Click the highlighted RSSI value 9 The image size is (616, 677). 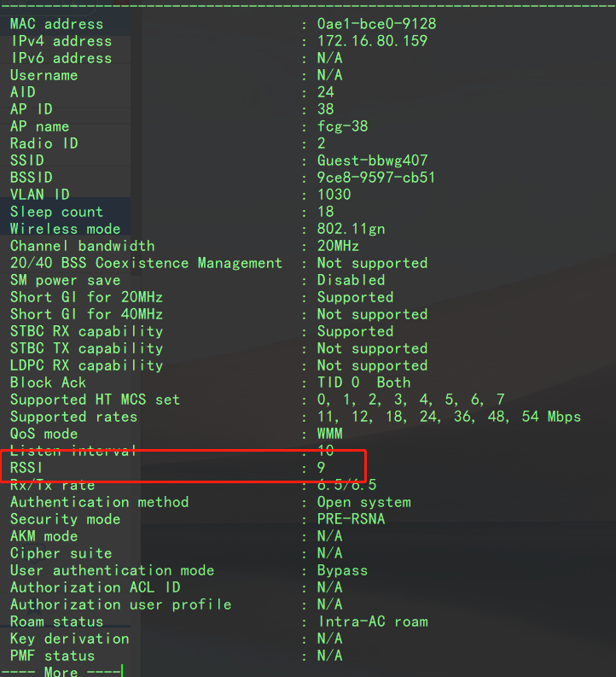click(x=322, y=468)
